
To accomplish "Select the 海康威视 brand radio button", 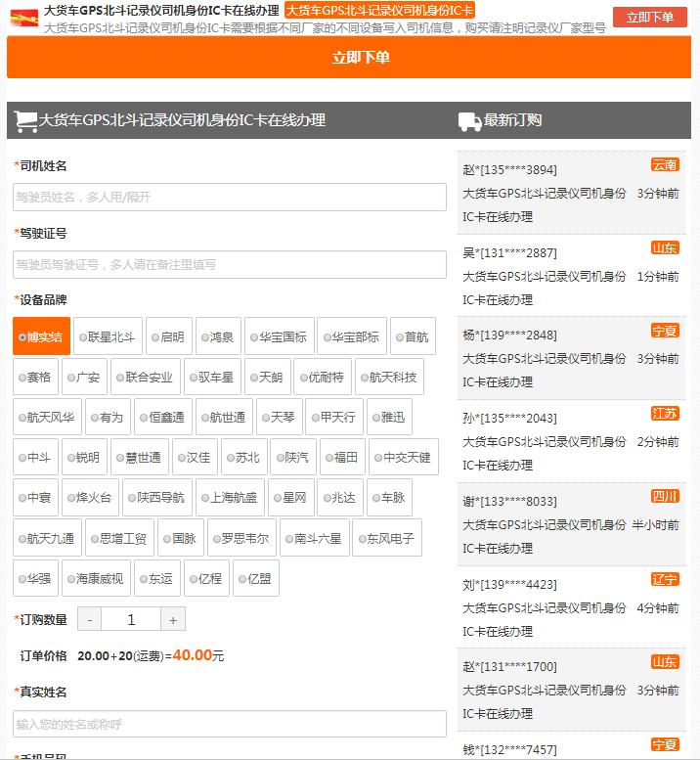I will [96, 578].
